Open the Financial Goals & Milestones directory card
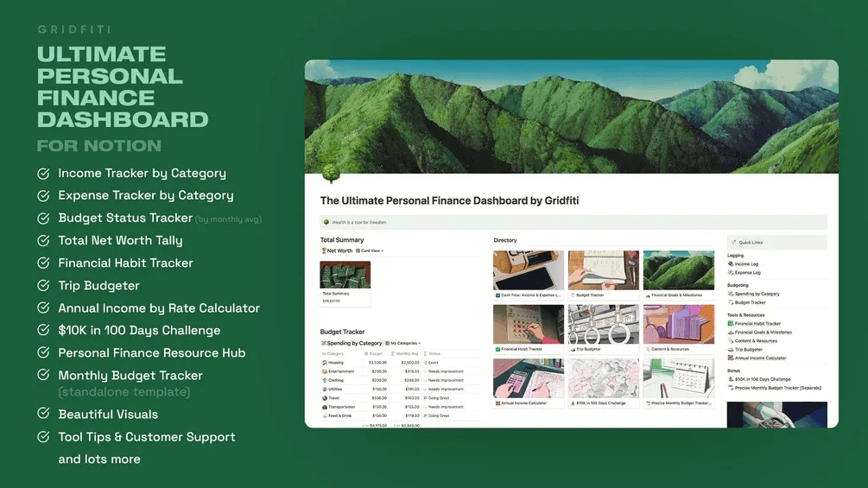The width and height of the screenshot is (868, 488). [679, 275]
